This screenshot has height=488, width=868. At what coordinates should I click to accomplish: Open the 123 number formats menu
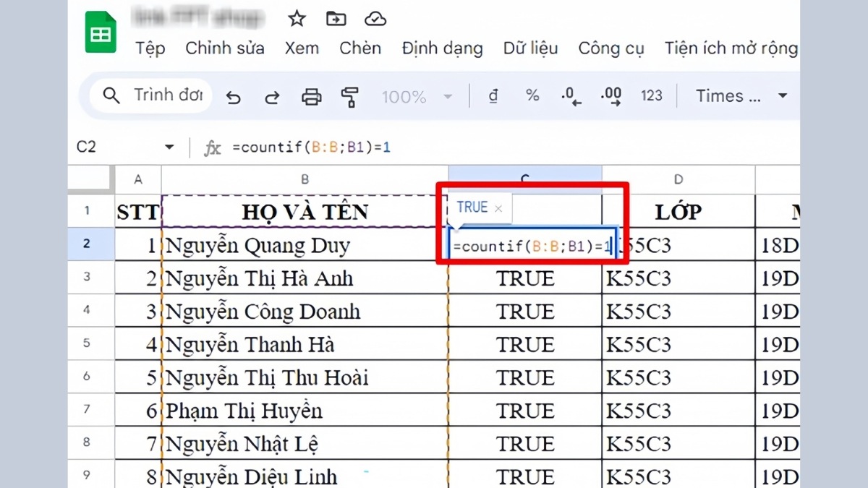click(x=651, y=95)
